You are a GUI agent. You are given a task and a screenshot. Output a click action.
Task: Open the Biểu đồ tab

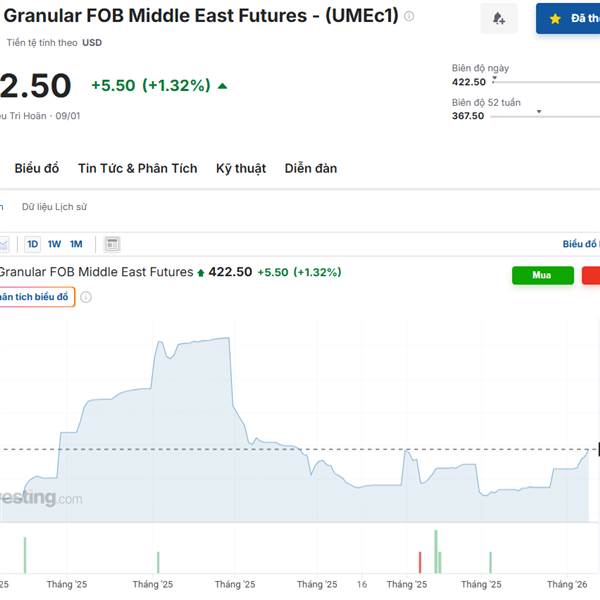(x=37, y=168)
